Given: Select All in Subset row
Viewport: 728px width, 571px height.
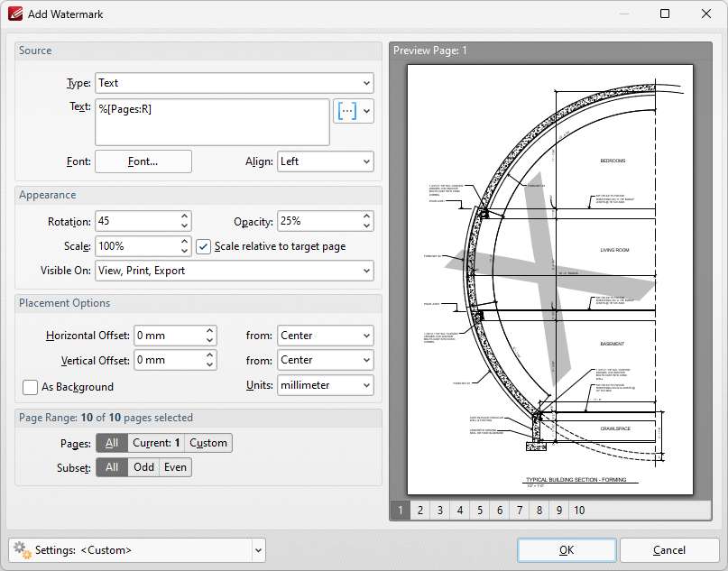Looking at the screenshot, I should click(x=112, y=467).
